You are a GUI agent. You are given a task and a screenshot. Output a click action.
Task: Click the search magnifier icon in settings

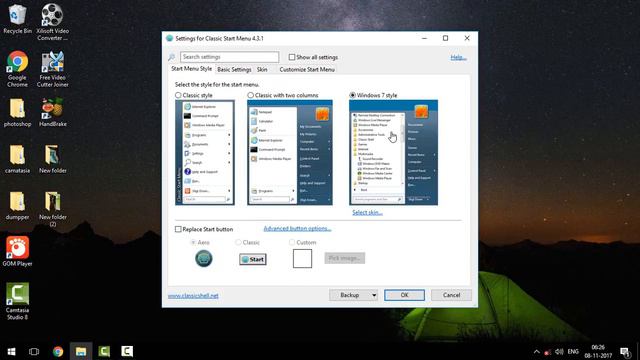171,57
